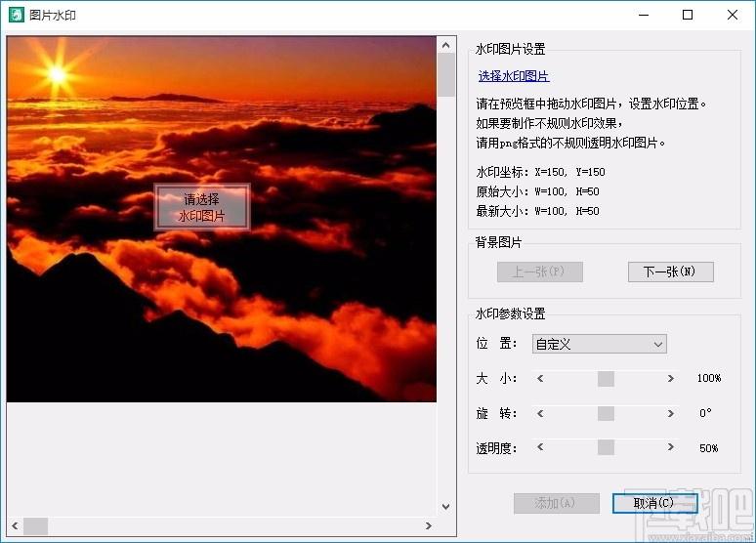The image size is (756, 543).
Task: Click the preview horizontal scrollbar thumb
Action: (x=36, y=526)
